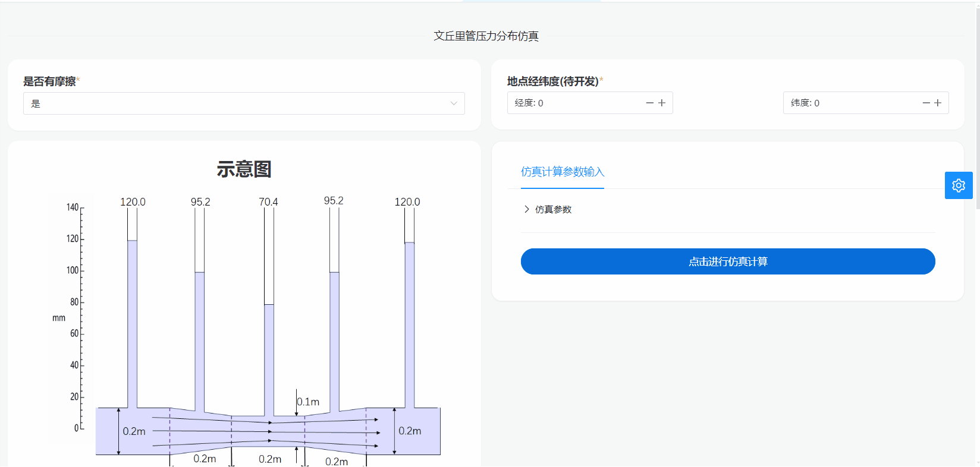Click the 70.4 reading above the tube
The image size is (980, 467).
(268, 202)
